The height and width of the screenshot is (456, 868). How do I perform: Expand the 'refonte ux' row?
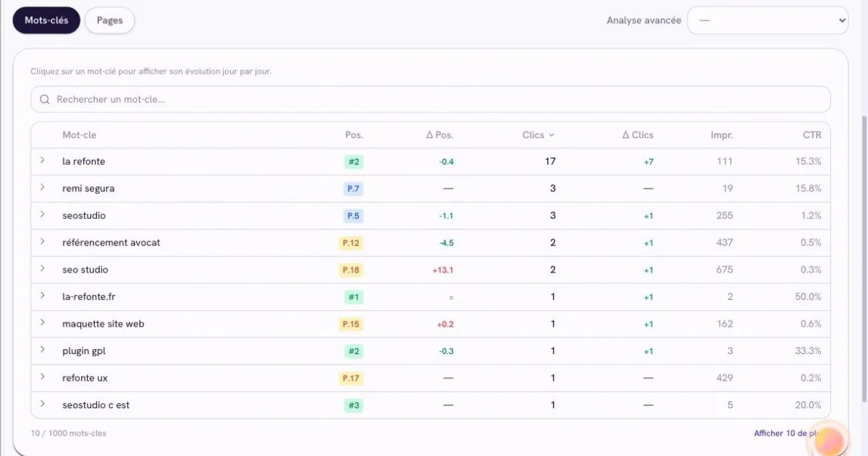tap(43, 377)
